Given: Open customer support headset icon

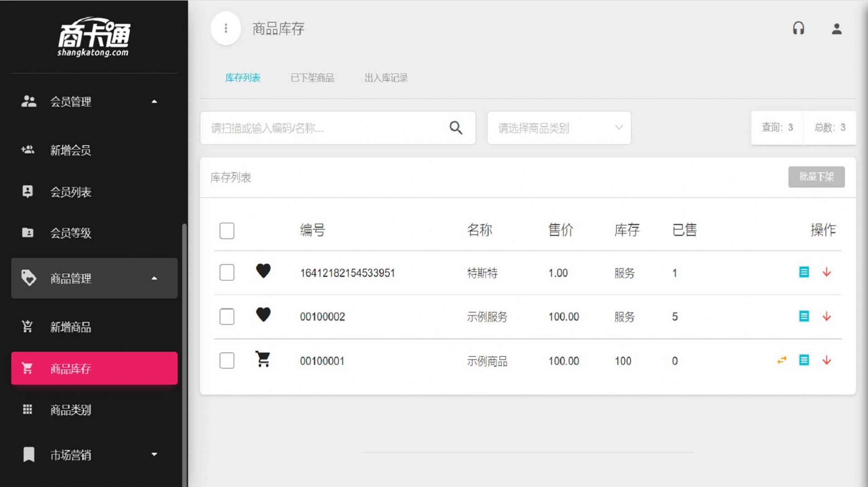Looking at the screenshot, I should pyautogui.click(x=799, y=29).
